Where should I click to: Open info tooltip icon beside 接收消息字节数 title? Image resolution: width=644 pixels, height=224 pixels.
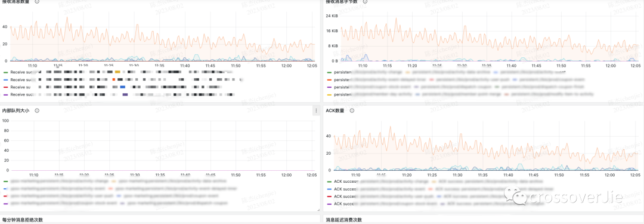pos(365,2)
